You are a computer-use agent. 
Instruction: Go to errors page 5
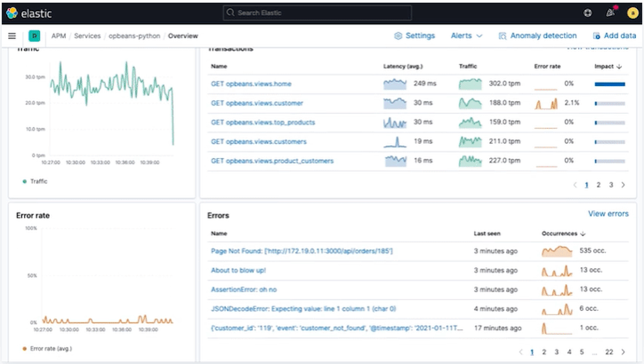coord(581,352)
